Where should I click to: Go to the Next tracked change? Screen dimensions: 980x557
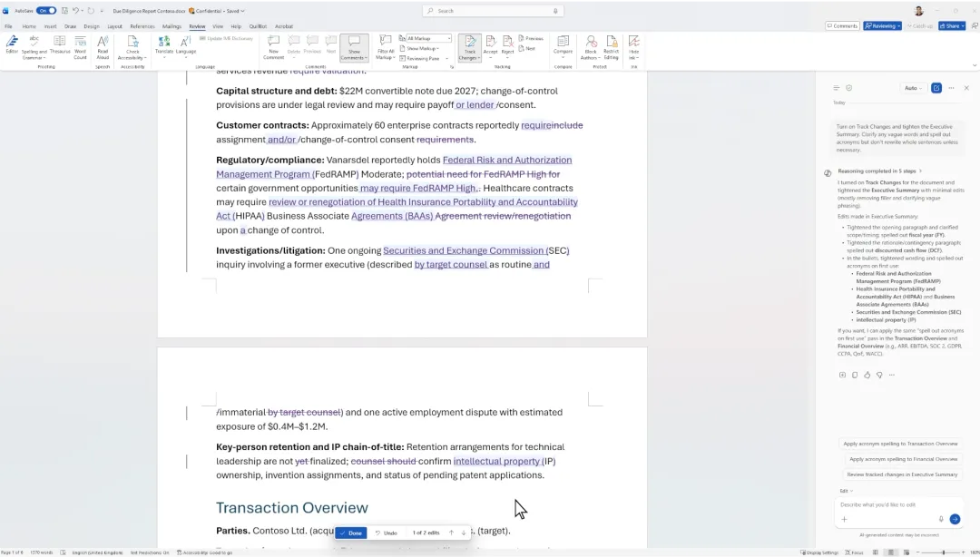527,48
